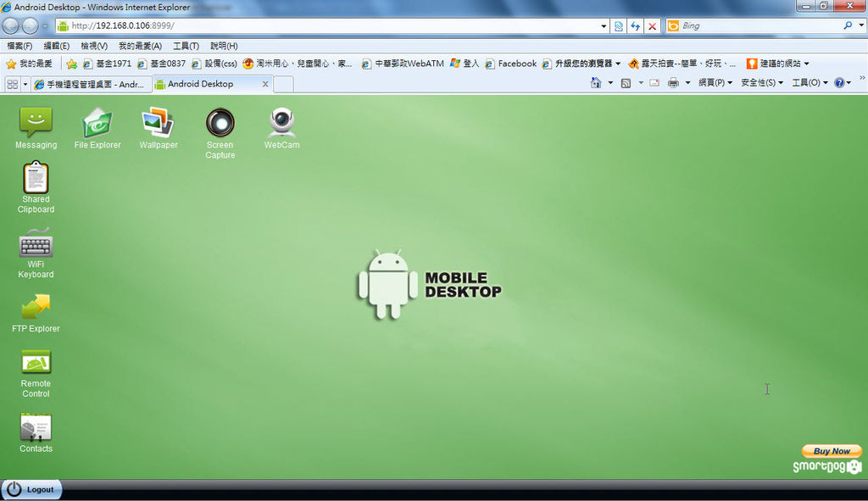Screen dimensions: 868x501
Task: Open the 升級您的瀏覽器 favorites item
Action: click(x=581, y=64)
